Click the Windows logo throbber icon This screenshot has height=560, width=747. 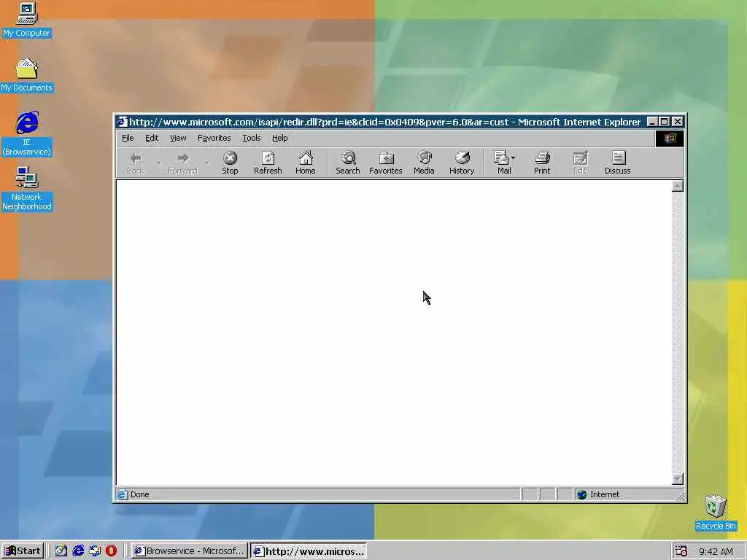click(x=670, y=139)
